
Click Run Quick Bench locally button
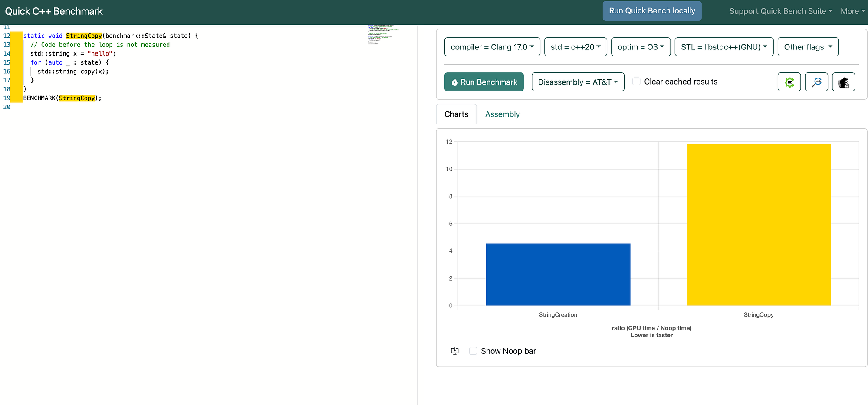[x=652, y=11]
